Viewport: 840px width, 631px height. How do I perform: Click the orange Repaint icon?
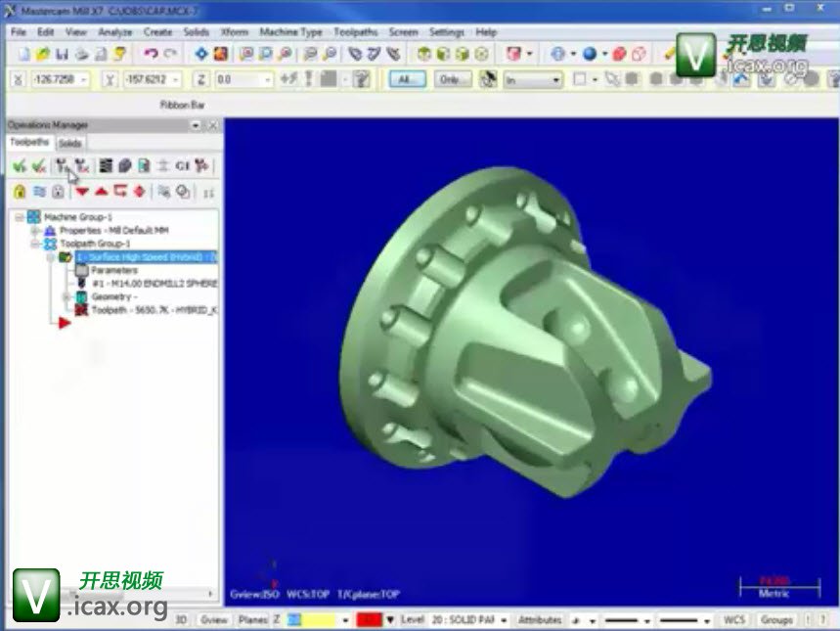click(220, 54)
